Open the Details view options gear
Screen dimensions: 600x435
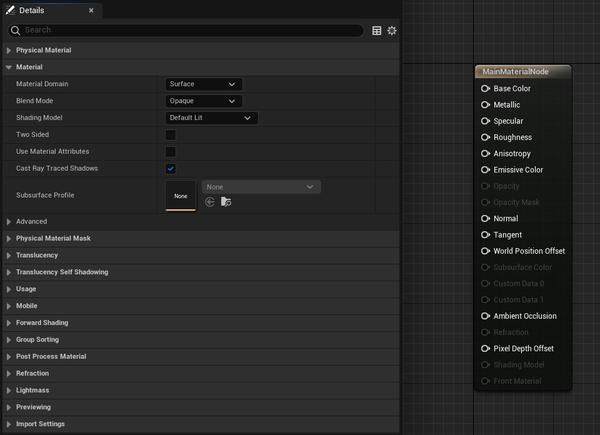[392, 31]
